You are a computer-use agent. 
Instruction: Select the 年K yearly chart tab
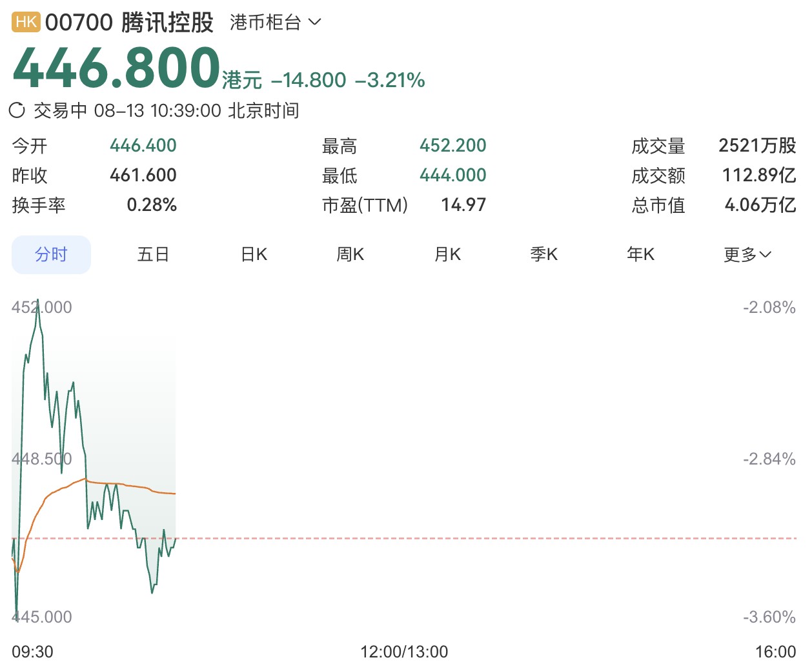click(641, 255)
